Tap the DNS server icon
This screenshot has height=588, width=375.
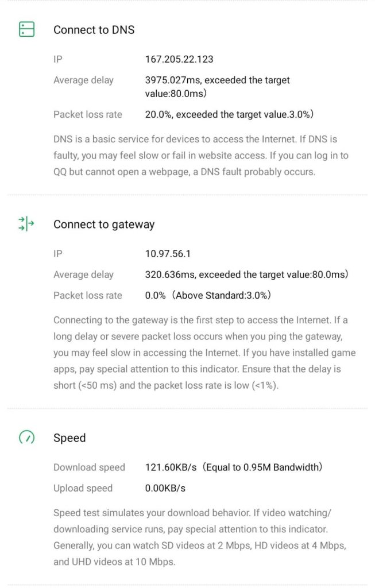point(26,29)
